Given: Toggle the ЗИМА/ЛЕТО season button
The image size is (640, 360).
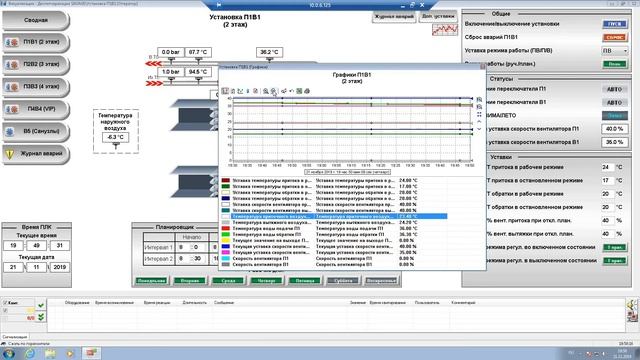Looking at the screenshot, I should (x=615, y=116).
